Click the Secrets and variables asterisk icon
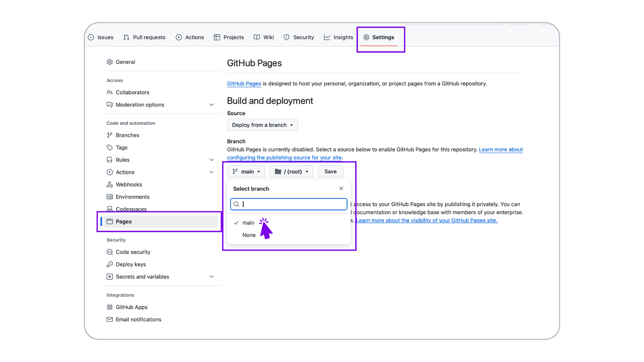Image resolution: width=644 pixels, height=362 pixels. click(x=110, y=277)
